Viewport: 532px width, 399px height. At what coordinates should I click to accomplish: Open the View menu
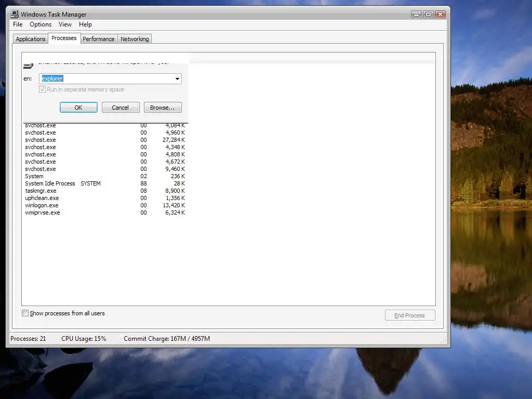tap(65, 24)
